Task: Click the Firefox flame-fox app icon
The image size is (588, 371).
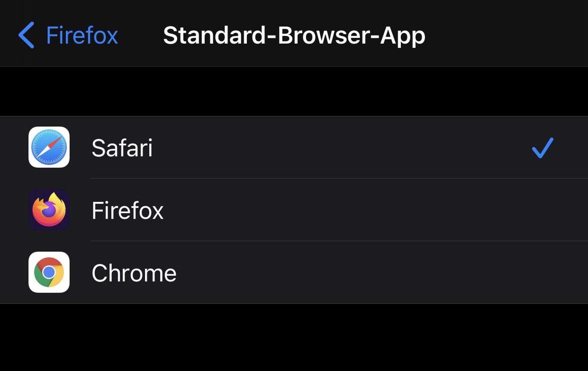Action: pos(49,210)
